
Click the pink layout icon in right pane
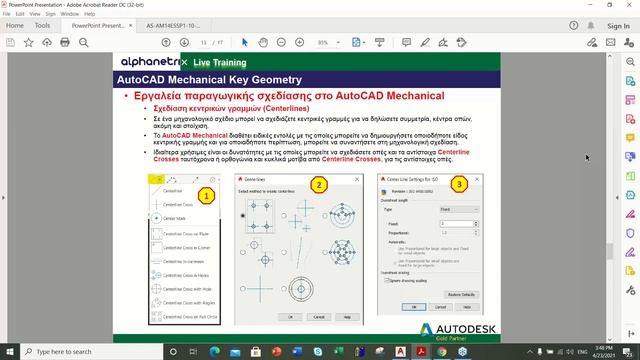click(x=630, y=100)
